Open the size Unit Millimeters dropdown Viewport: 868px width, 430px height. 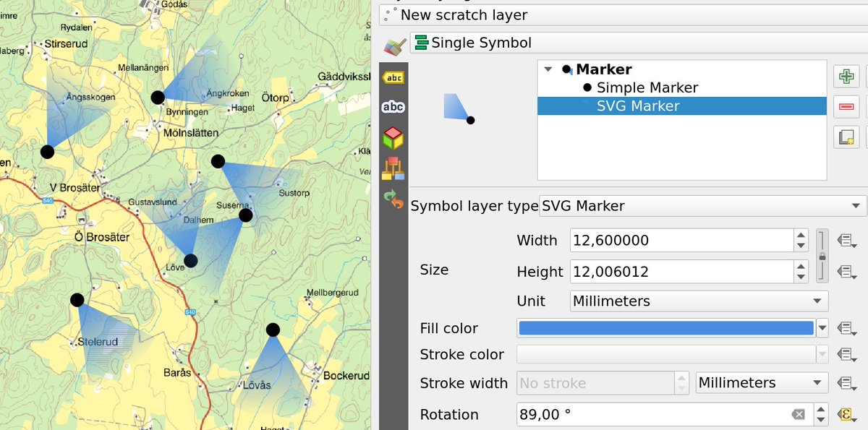(699, 301)
